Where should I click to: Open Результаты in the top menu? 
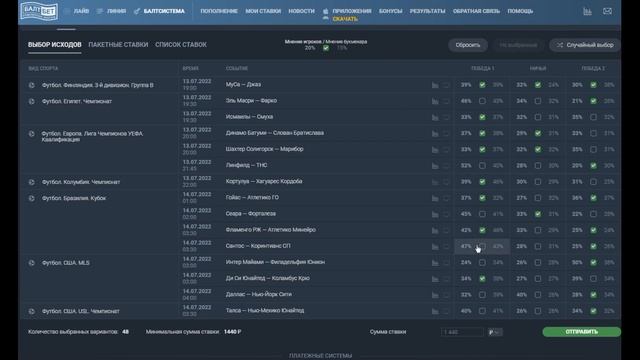[428, 11]
